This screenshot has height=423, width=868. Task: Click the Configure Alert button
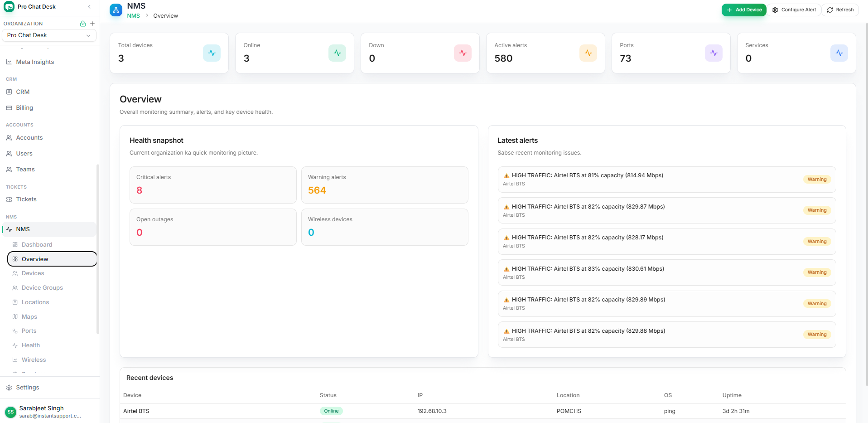(x=794, y=10)
